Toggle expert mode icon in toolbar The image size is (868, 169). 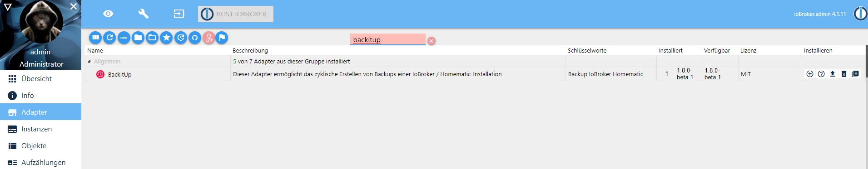point(209,38)
